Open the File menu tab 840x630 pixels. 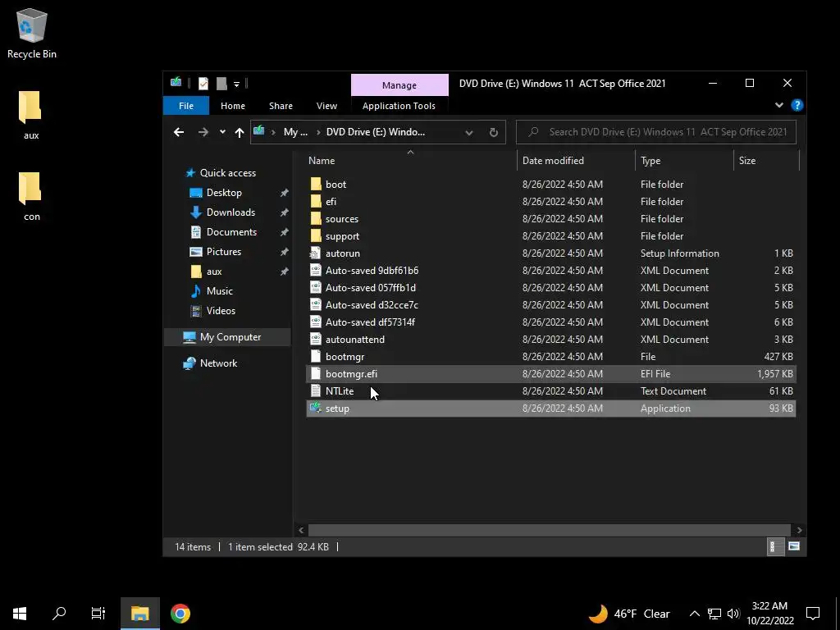coord(186,106)
